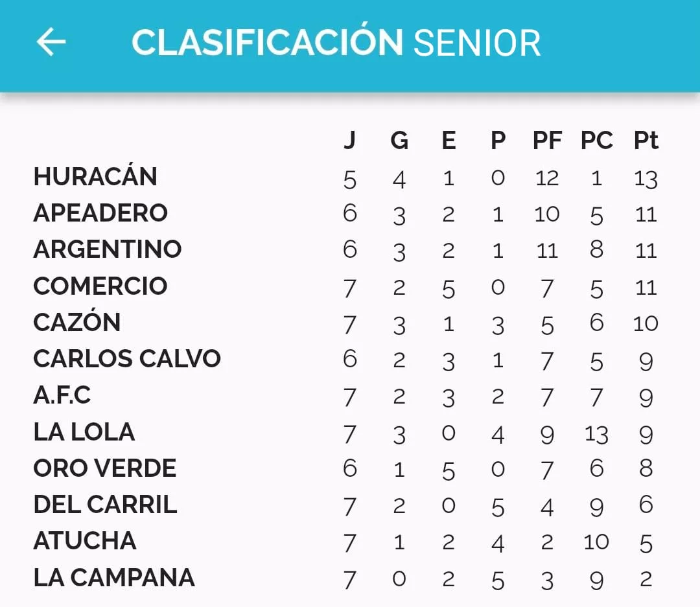Click the Pt points column header
The image size is (700, 607).
tap(646, 141)
